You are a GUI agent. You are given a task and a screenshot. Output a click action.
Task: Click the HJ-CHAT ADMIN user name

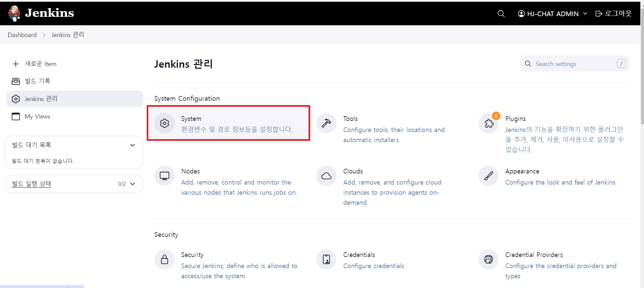(x=553, y=14)
